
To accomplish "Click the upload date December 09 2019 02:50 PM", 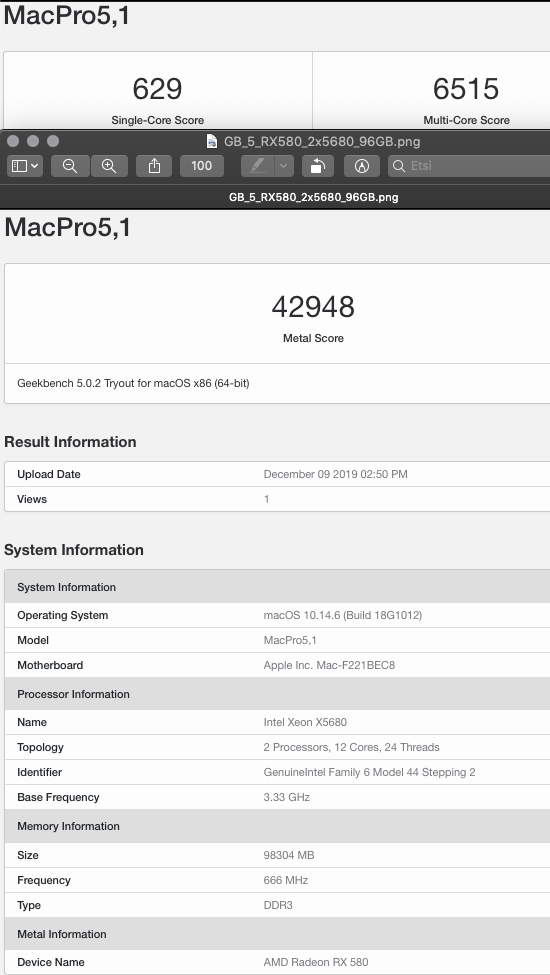I will tap(336, 474).
